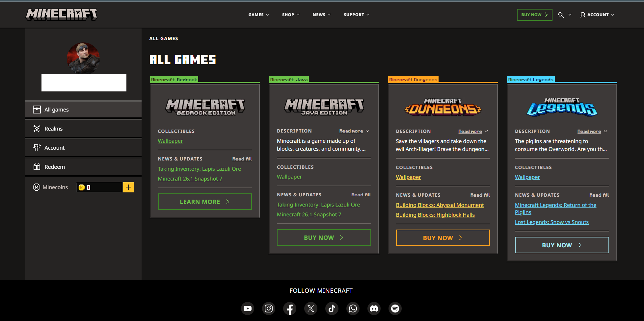
Task: Click Read All on Dungeons news
Action: click(480, 195)
